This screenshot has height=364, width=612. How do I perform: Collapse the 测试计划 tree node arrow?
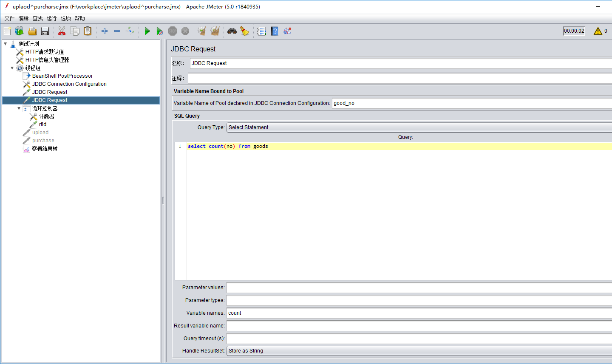(x=6, y=44)
